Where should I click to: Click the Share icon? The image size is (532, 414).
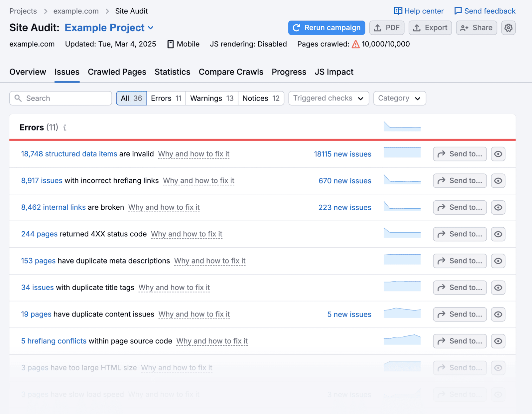pyautogui.click(x=464, y=28)
